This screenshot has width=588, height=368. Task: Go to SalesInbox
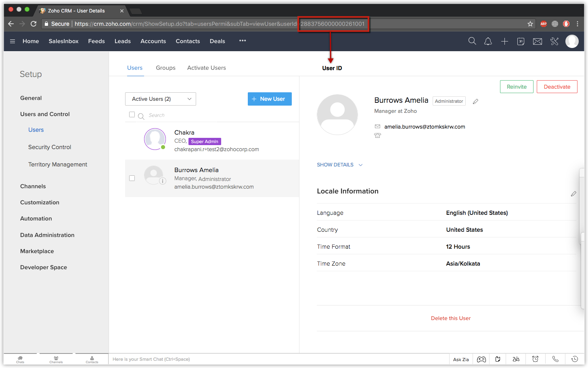click(64, 41)
